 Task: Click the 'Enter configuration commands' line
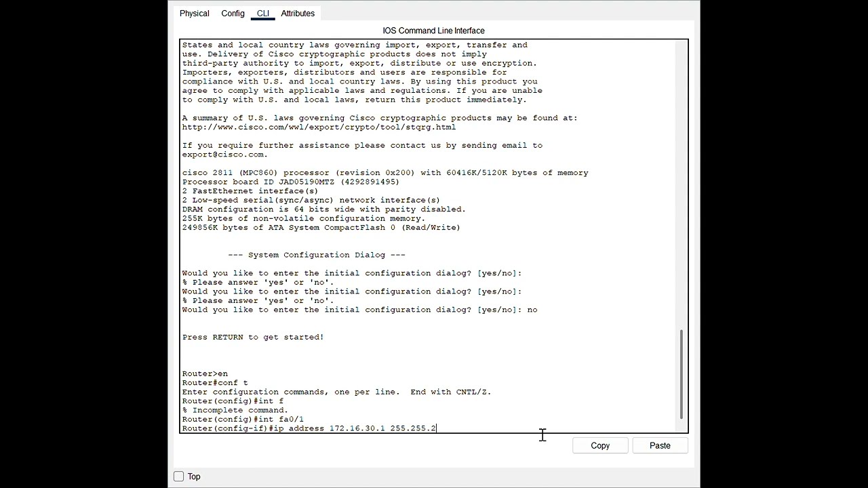(x=336, y=392)
